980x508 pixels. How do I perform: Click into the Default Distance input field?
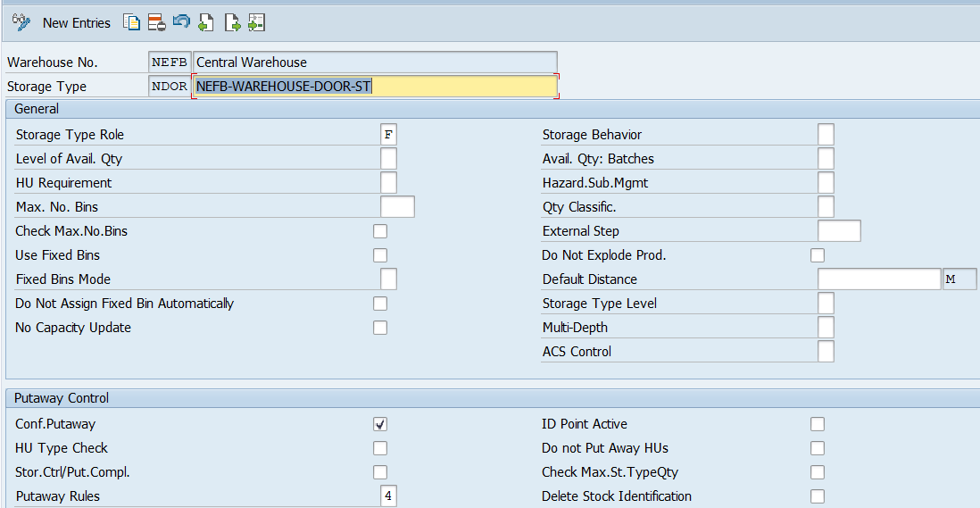click(x=879, y=279)
